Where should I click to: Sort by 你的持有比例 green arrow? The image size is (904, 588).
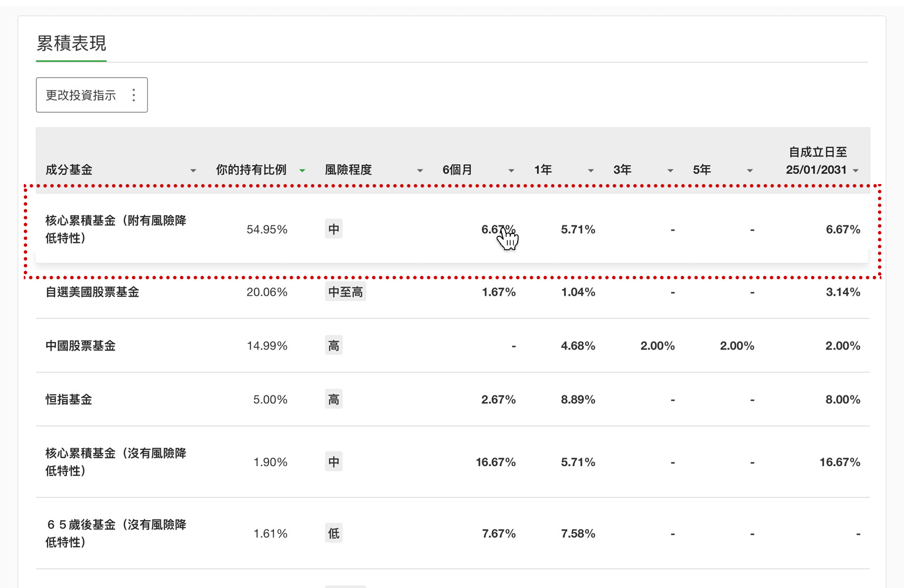[302, 171]
